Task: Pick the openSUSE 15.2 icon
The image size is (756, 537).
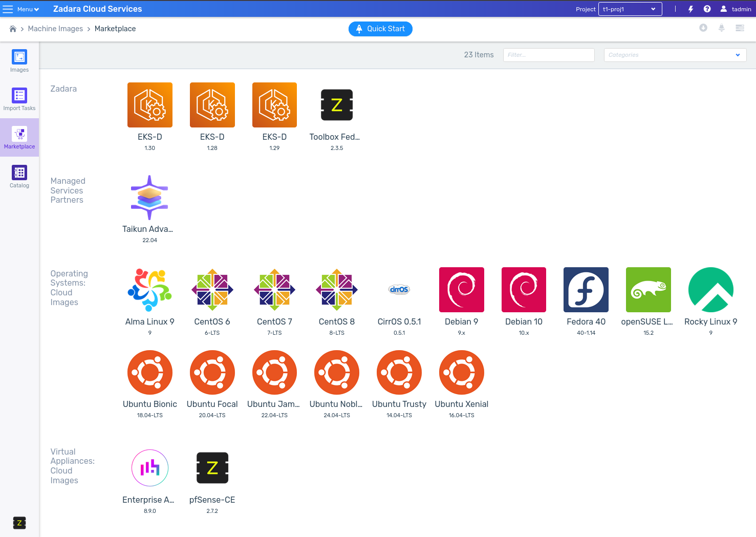Action: point(649,290)
